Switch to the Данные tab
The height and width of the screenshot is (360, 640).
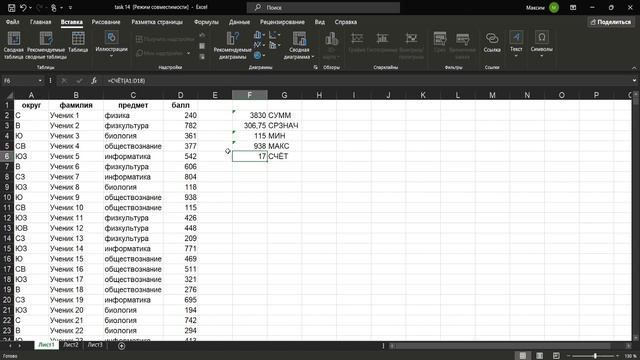coord(239,22)
